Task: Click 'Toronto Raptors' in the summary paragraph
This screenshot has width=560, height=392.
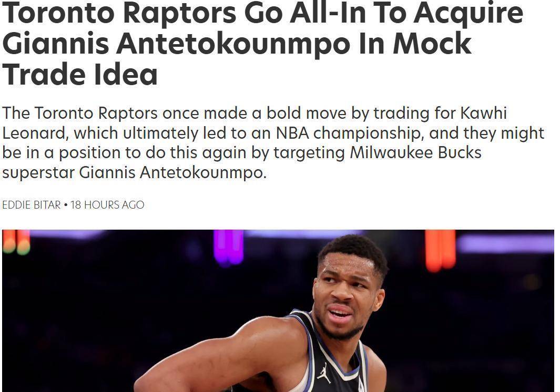Action: coord(96,113)
